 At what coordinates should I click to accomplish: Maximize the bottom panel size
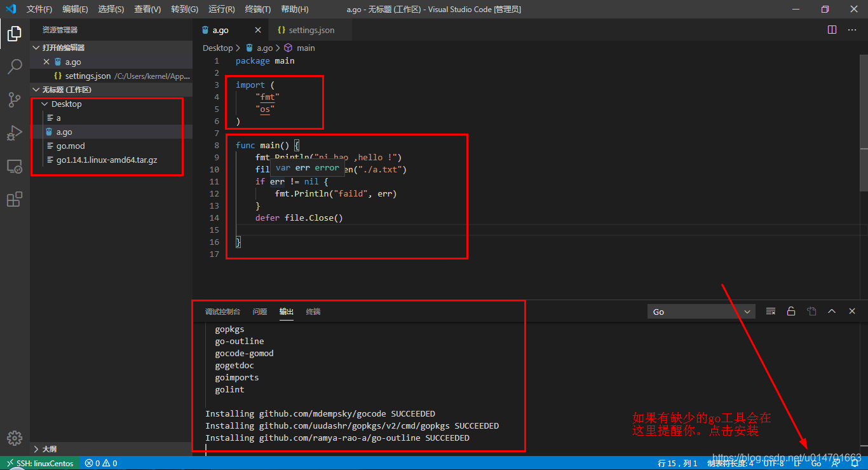pyautogui.click(x=832, y=311)
